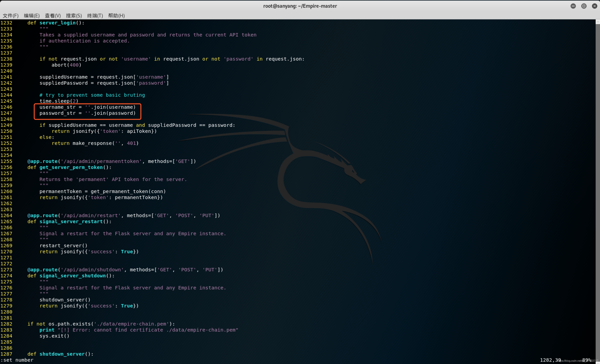The height and width of the screenshot is (364, 600).
Task: Click 'shutdown_server()' on line 1278
Action: pos(65,300)
